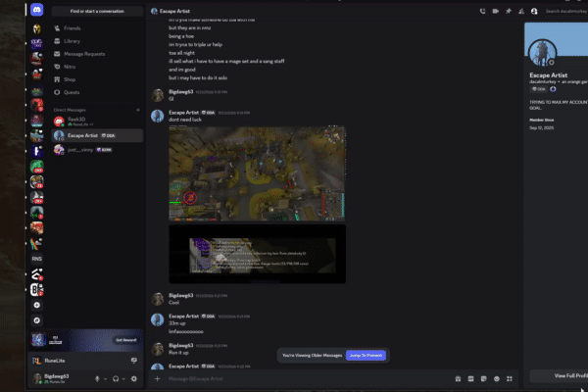Click the Search dacalmturkey field
The image size is (588, 392).
tap(565, 11)
